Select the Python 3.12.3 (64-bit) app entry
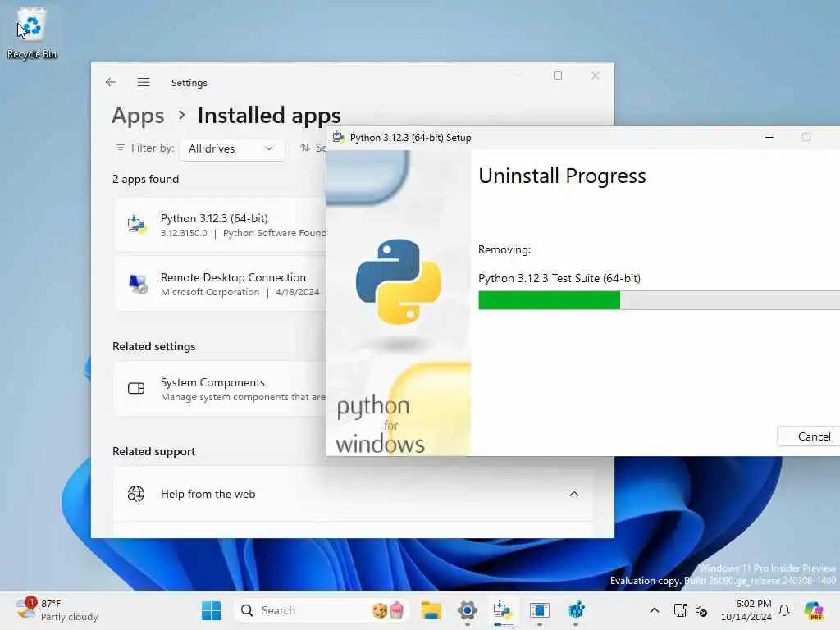840x630 pixels. [x=220, y=225]
